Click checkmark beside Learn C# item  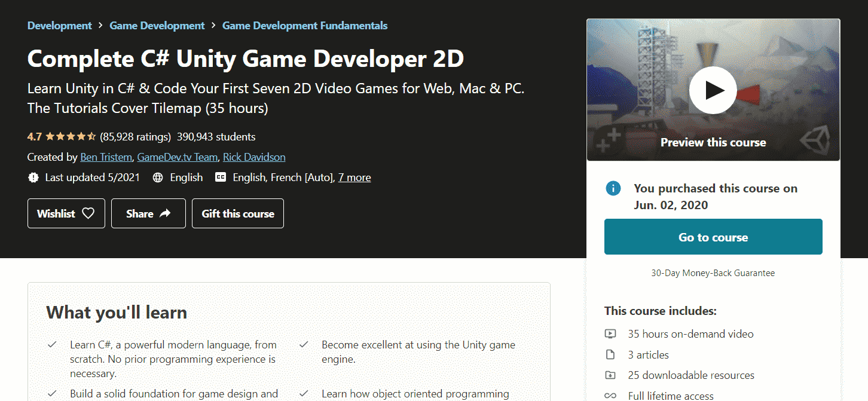pos(52,345)
